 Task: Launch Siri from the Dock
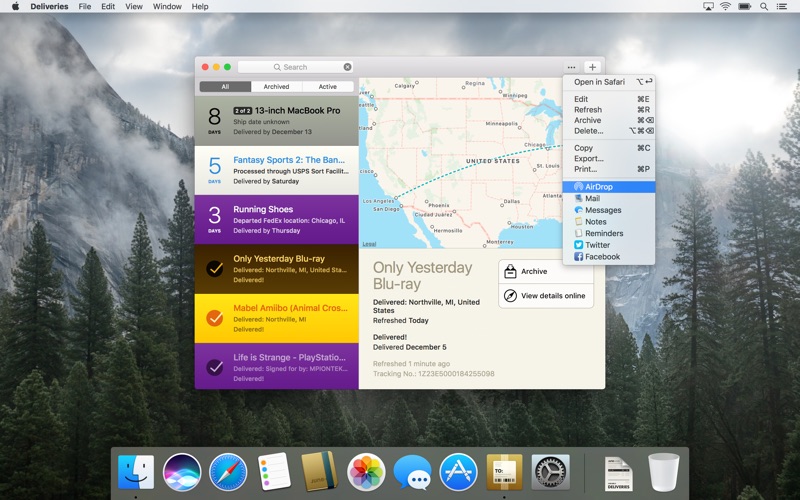182,471
